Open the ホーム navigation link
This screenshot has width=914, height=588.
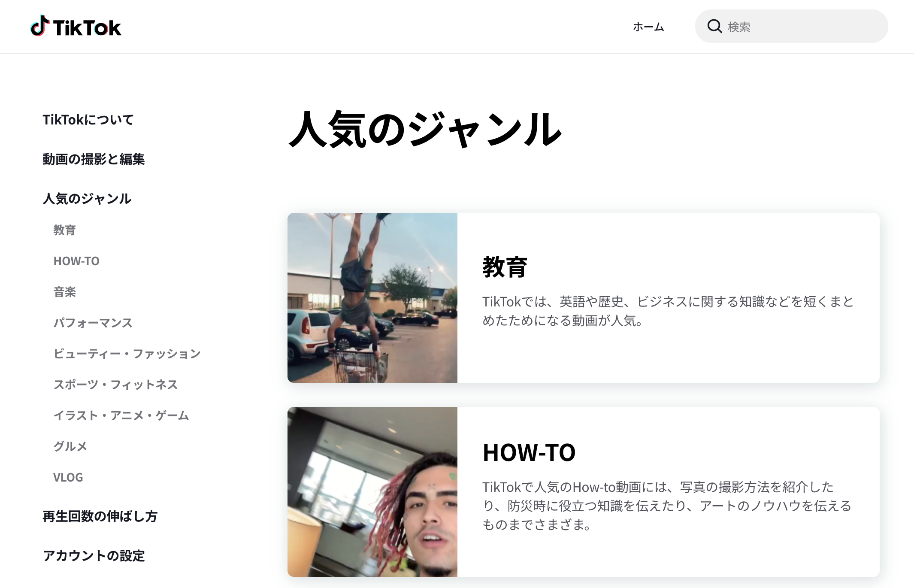pos(648,27)
